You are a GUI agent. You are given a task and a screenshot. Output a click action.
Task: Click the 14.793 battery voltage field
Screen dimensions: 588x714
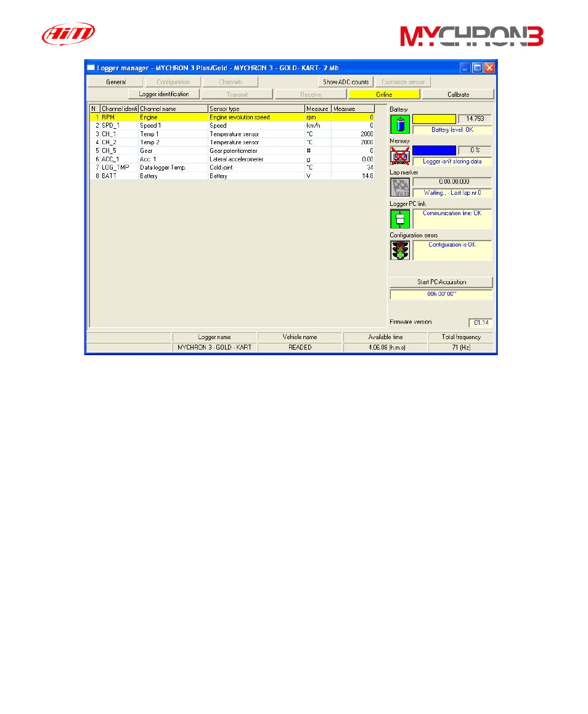coord(475,119)
